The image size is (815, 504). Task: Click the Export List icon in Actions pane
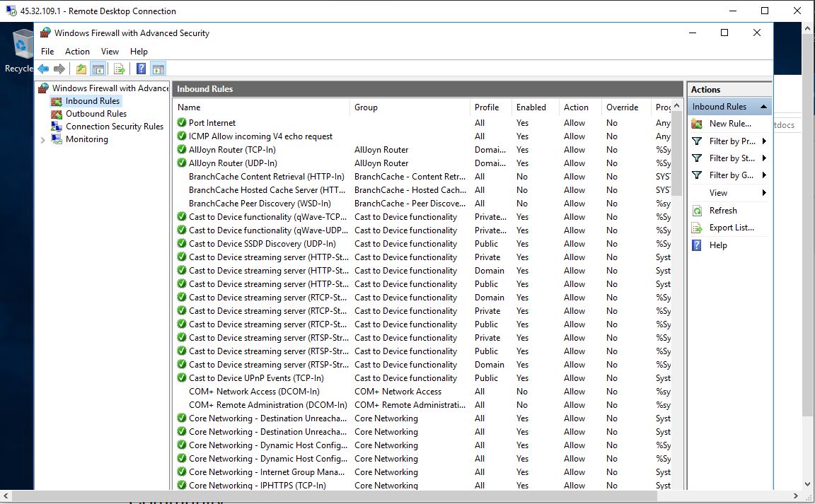click(x=698, y=228)
